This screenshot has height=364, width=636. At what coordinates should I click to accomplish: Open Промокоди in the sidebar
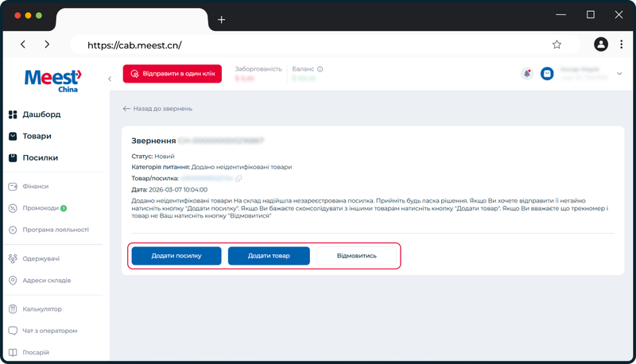tap(41, 208)
